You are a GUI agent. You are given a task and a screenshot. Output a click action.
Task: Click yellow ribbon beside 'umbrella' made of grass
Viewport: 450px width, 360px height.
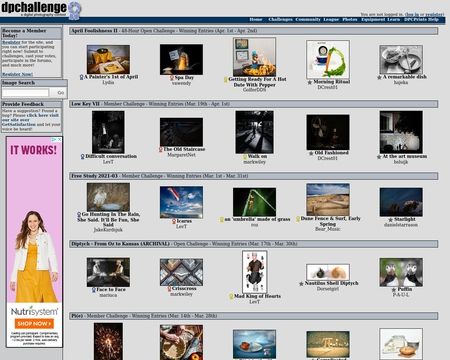pos(221,219)
